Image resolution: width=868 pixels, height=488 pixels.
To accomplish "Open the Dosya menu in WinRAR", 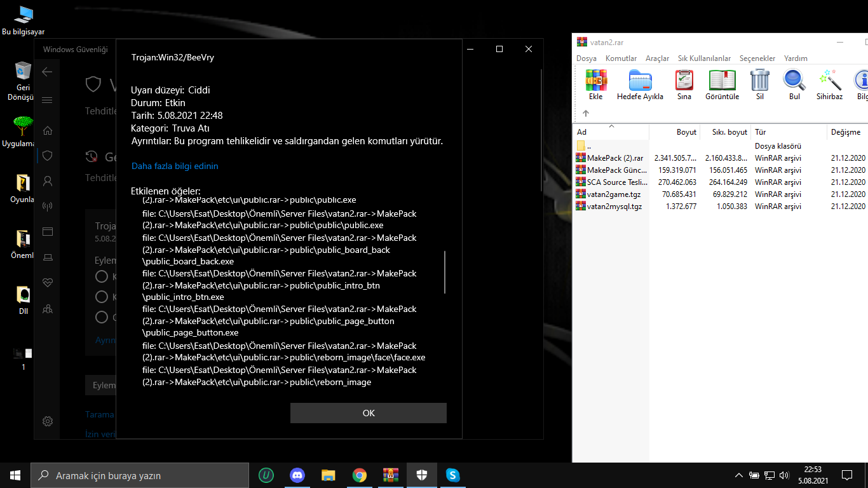I will [586, 58].
